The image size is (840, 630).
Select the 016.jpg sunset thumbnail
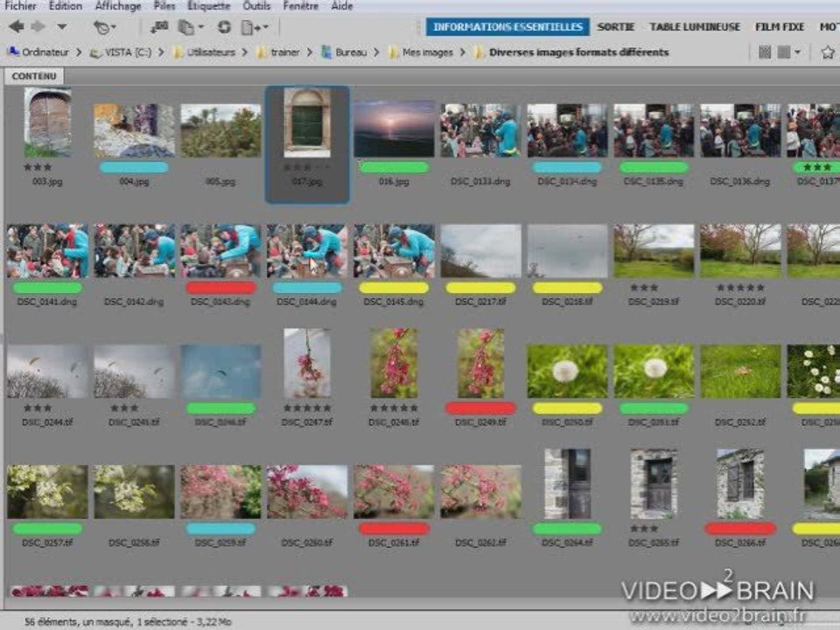point(394,129)
